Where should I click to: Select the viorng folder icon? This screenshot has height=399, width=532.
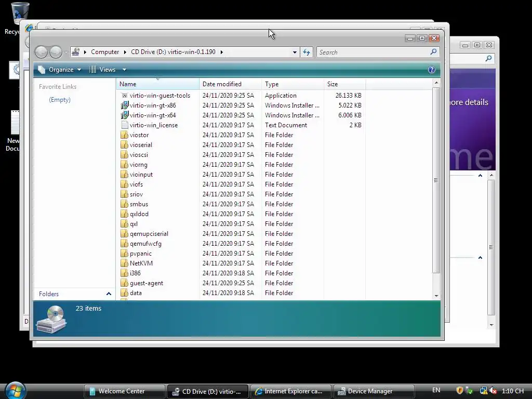pos(125,165)
